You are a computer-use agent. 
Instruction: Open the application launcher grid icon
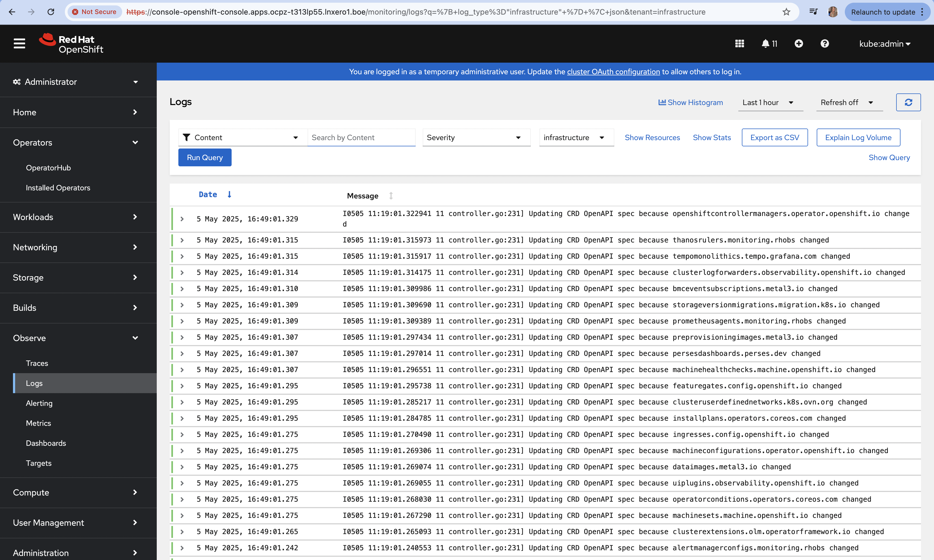point(739,44)
